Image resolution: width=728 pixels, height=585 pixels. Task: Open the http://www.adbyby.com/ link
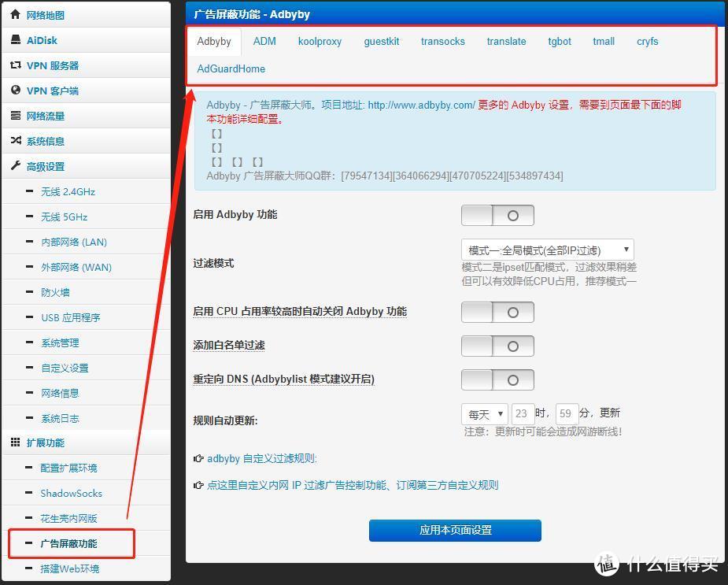click(x=422, y=105)
